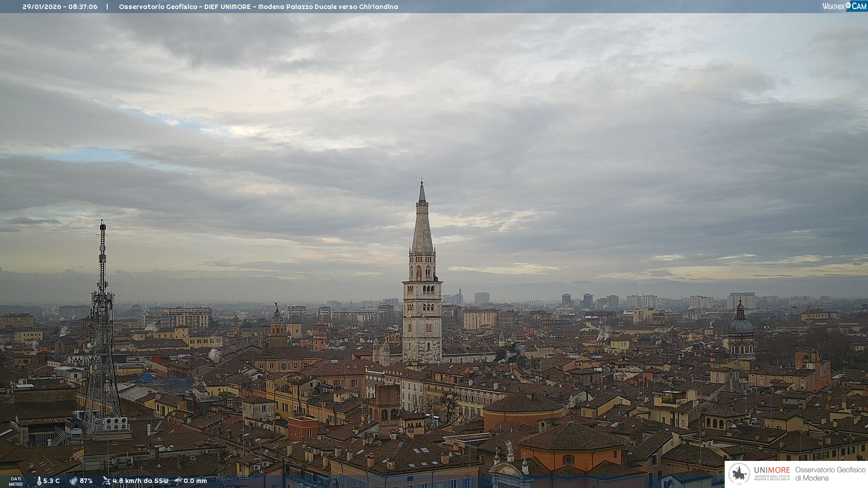Viewport: 868px width, 488px height.
Task: Click the thermometer temperature icon
Action: click(39, 481)
